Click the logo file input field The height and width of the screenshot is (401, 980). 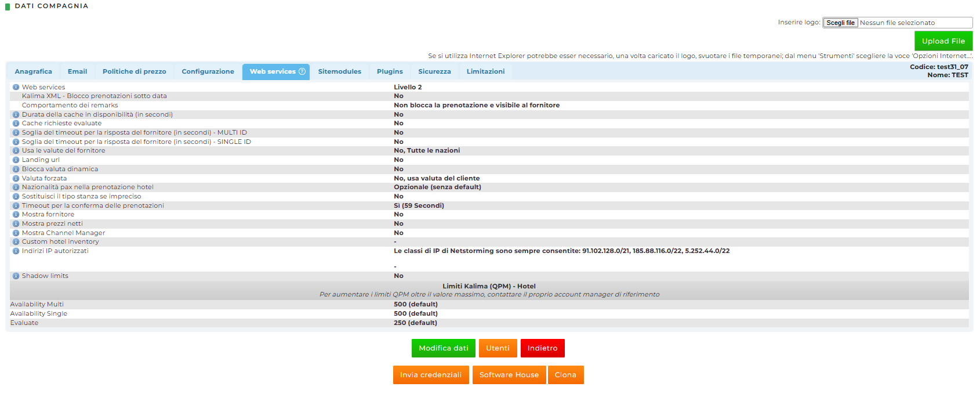tap(898, 23)
